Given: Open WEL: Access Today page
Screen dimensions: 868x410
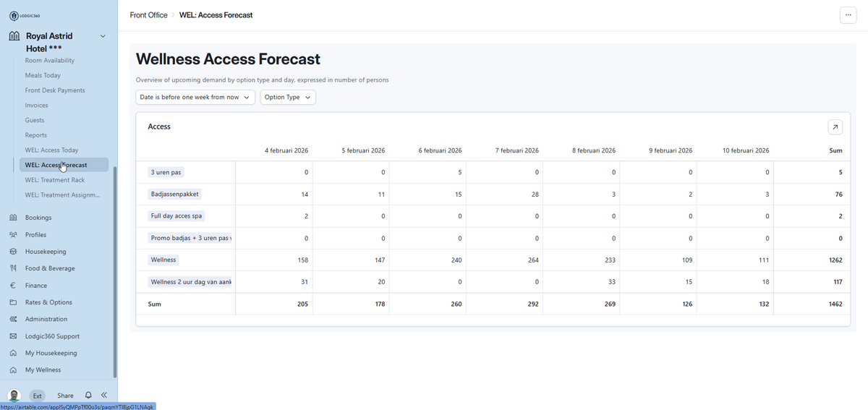Looking at the screenshot, I should coord(51,150).
